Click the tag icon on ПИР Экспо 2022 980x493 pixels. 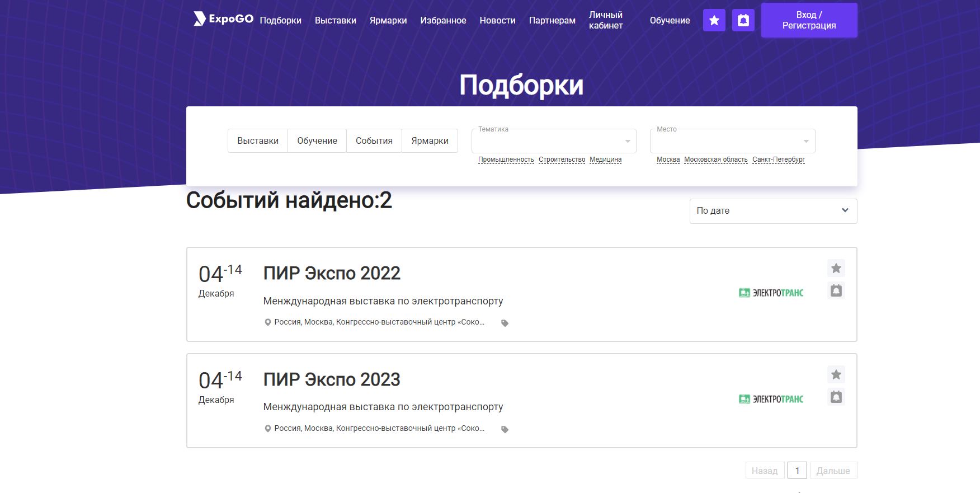(505, 323)
